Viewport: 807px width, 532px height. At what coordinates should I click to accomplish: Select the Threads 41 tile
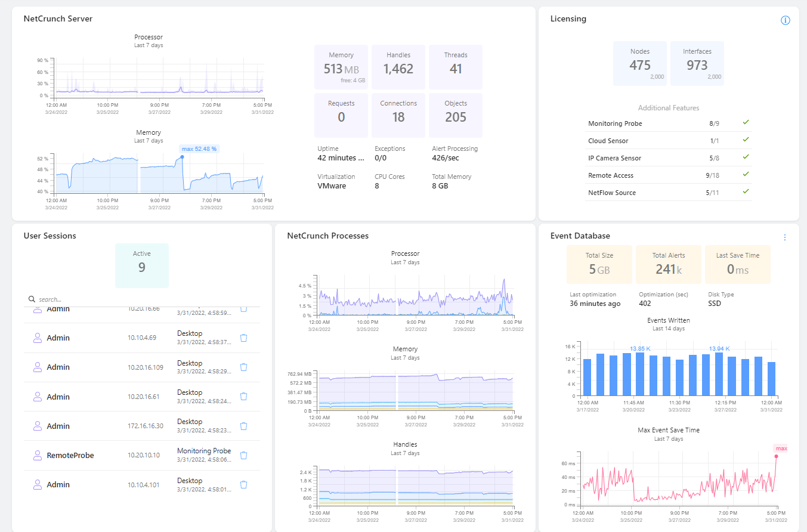pos(456,67)
